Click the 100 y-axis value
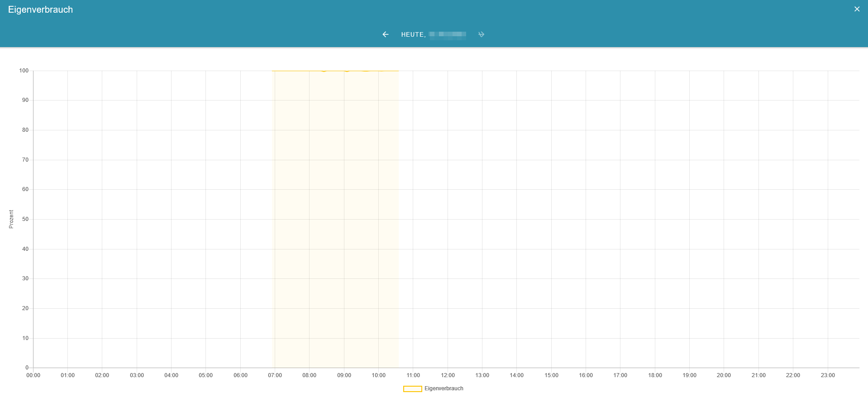The height and width of the screenshot is (412, 868). pos(24,71)
